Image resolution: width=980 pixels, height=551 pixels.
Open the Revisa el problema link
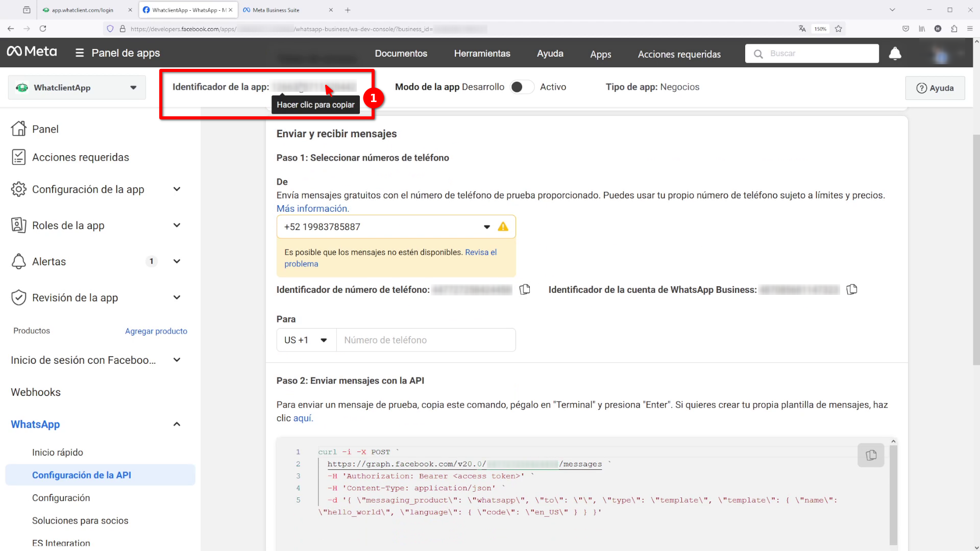click(390, 258)
